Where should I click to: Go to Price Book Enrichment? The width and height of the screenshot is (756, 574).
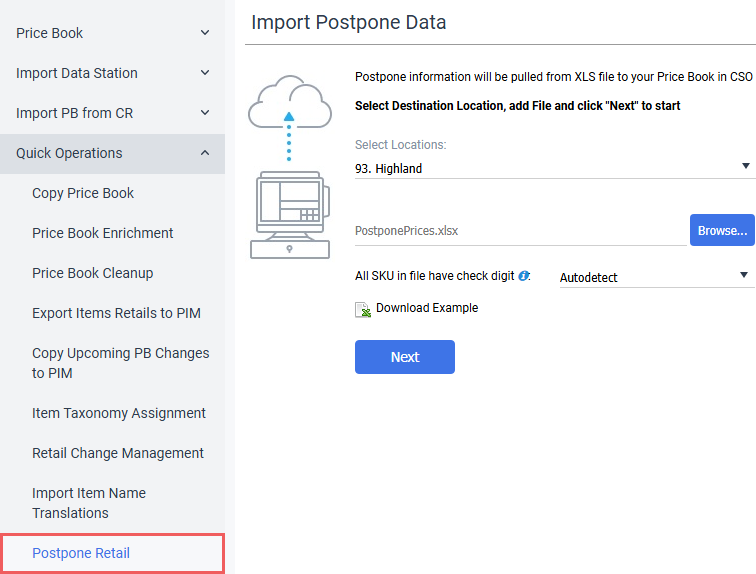coord(103,233)
